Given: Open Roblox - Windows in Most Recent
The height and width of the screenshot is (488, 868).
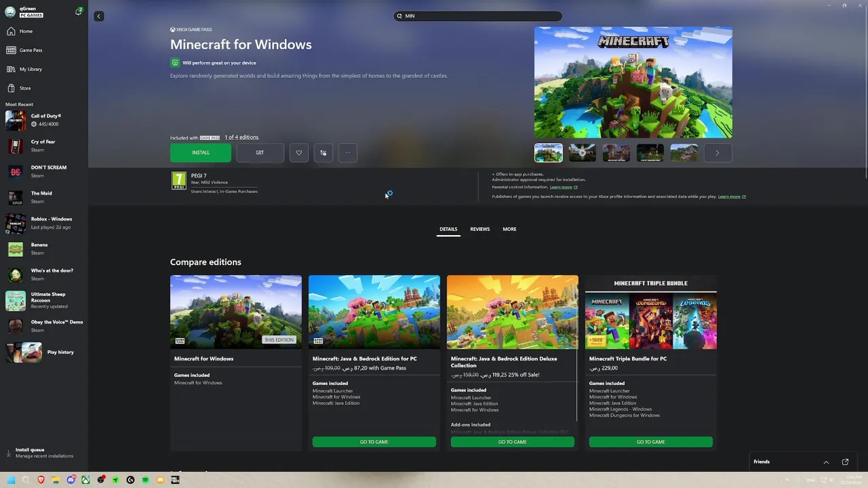Looking at the screenshot, I should [x=44, y=223].
